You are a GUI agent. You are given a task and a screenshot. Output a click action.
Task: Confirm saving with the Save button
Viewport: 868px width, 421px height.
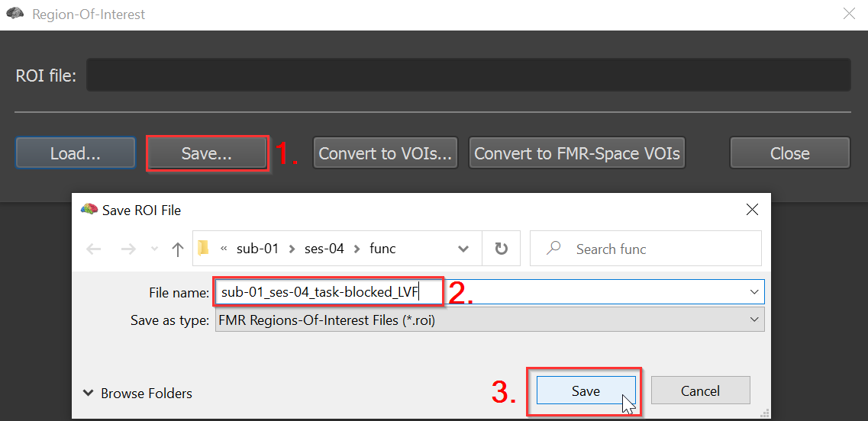586,390
